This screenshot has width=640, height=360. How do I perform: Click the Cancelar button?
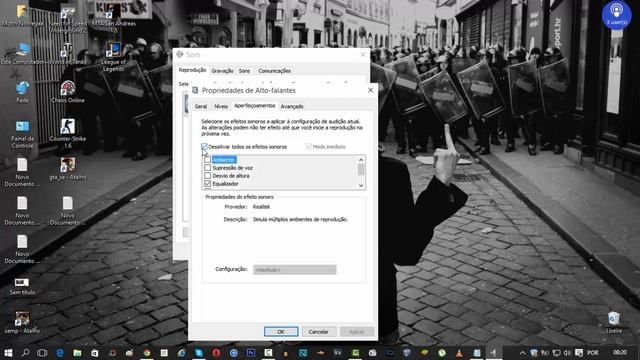point(318,332)
